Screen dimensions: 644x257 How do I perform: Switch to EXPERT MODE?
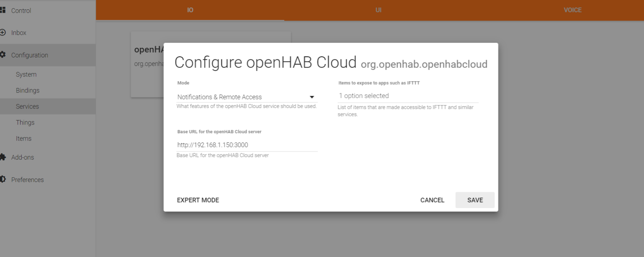(x=198, y=200)
